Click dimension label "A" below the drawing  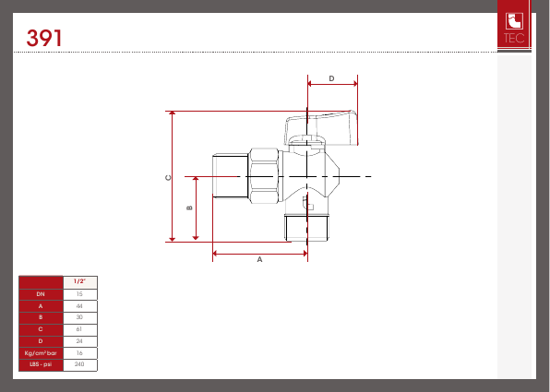pos(259,259)
